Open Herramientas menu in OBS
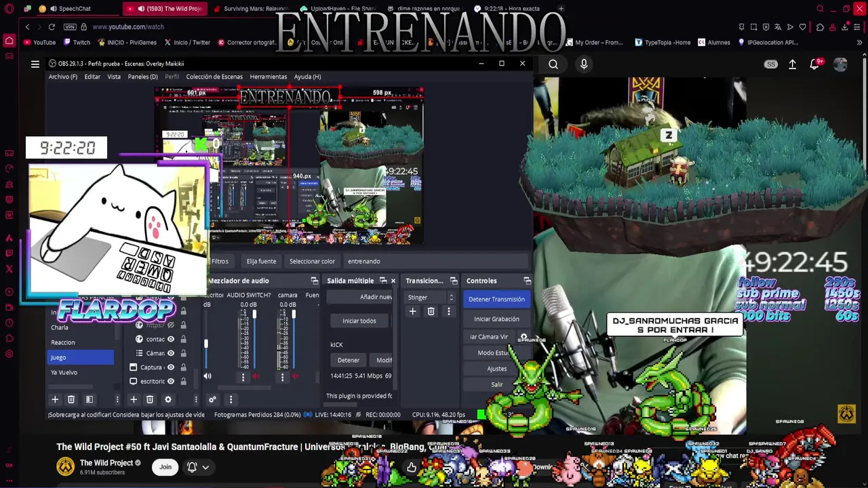This screenshot has width=868, height=488. point(268,77)
